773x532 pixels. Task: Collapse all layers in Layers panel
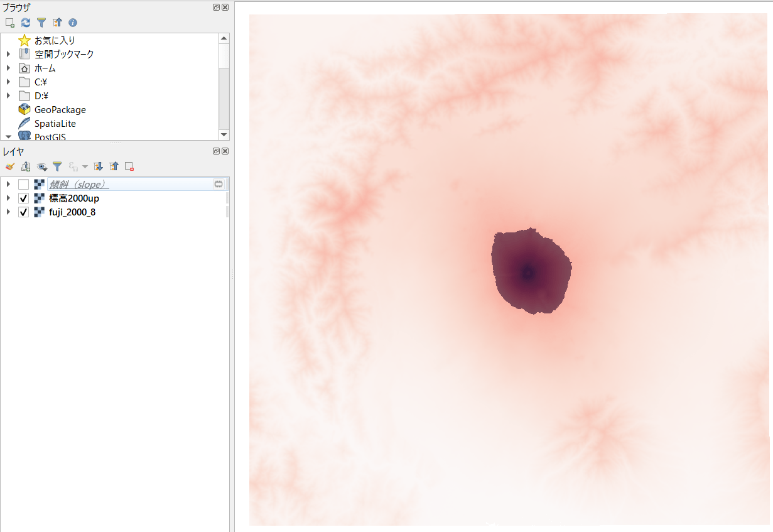pos(114,166)
